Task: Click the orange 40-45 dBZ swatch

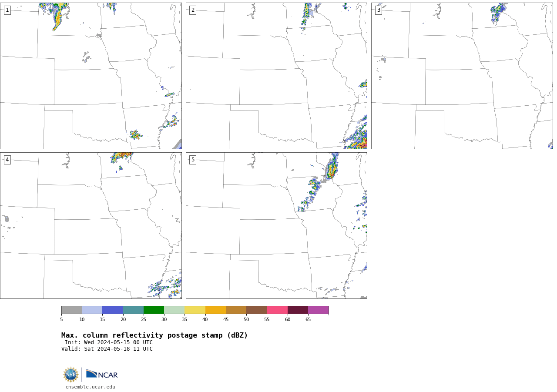Action: click(215, 310)
